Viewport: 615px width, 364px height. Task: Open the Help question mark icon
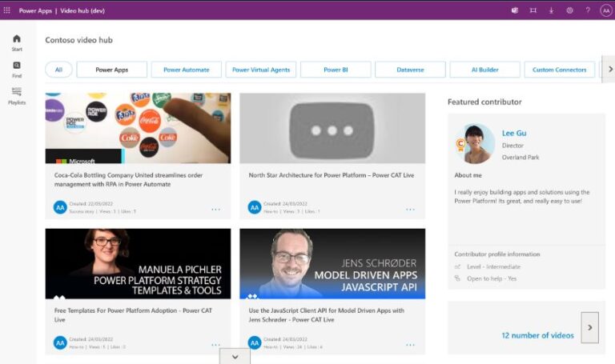click(x=588, y=10)
